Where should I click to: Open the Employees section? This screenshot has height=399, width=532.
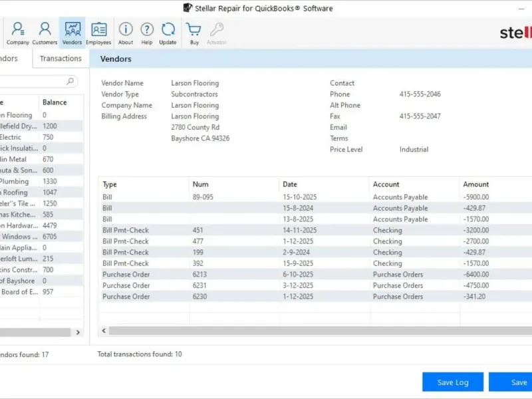point(98,33)
